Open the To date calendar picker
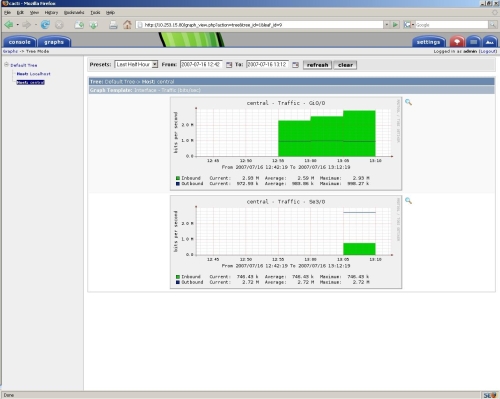 [295, 65]
